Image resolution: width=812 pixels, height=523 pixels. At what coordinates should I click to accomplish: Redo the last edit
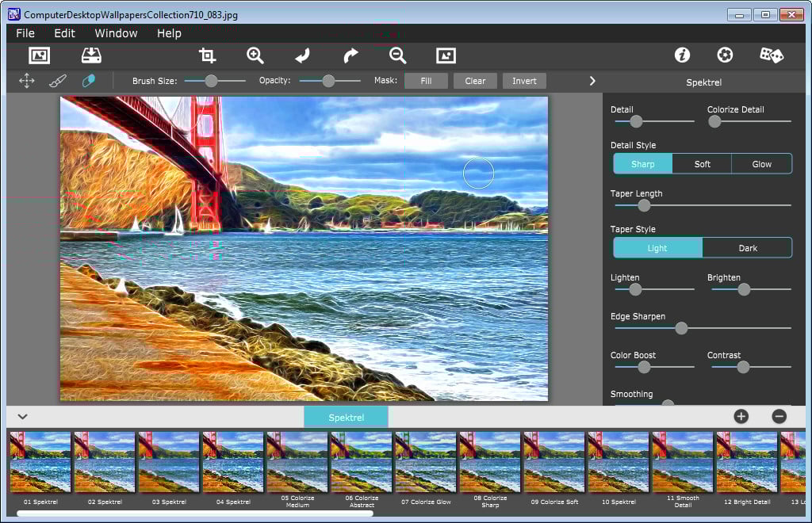click(350, 55)
